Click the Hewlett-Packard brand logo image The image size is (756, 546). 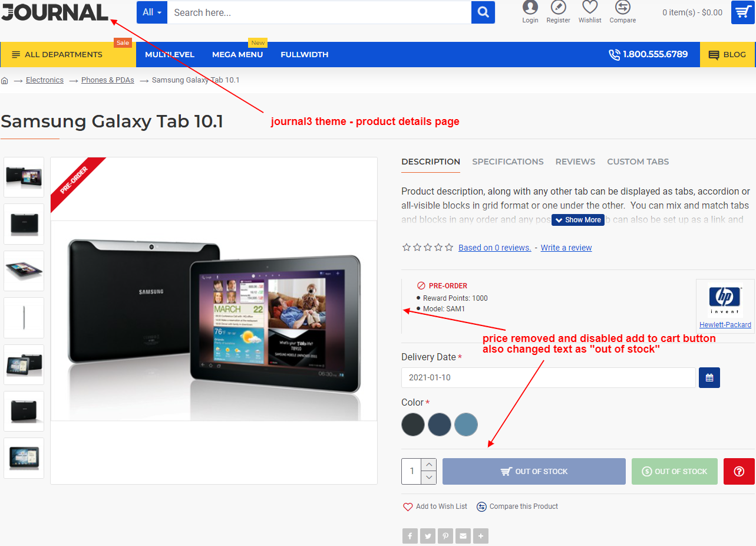point(725,301)
